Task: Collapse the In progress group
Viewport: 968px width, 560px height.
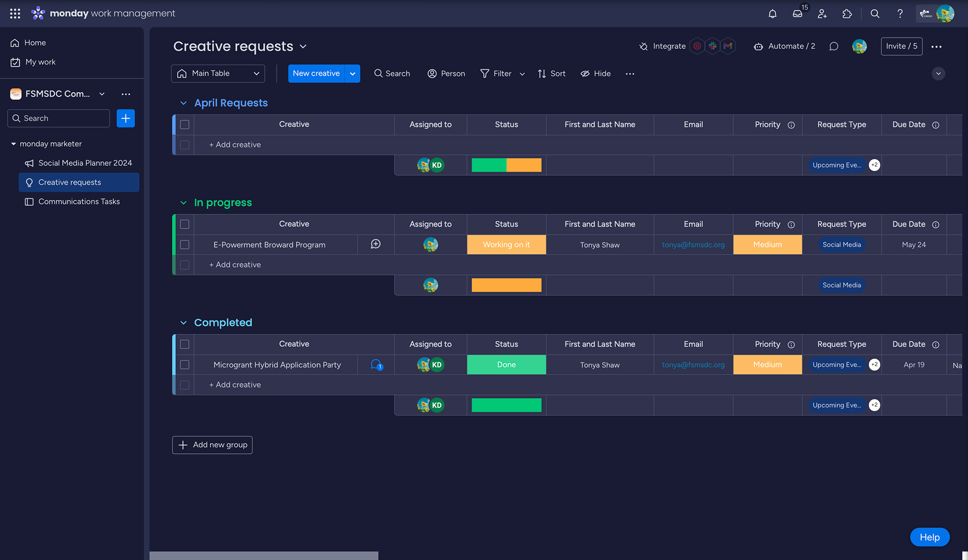Action: point(184,203)
